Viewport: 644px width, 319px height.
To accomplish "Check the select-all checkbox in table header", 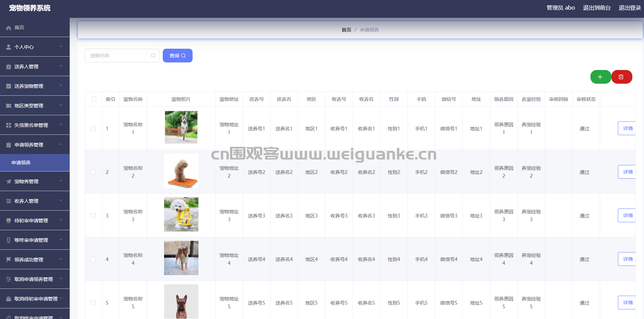I will click(93, 99).
